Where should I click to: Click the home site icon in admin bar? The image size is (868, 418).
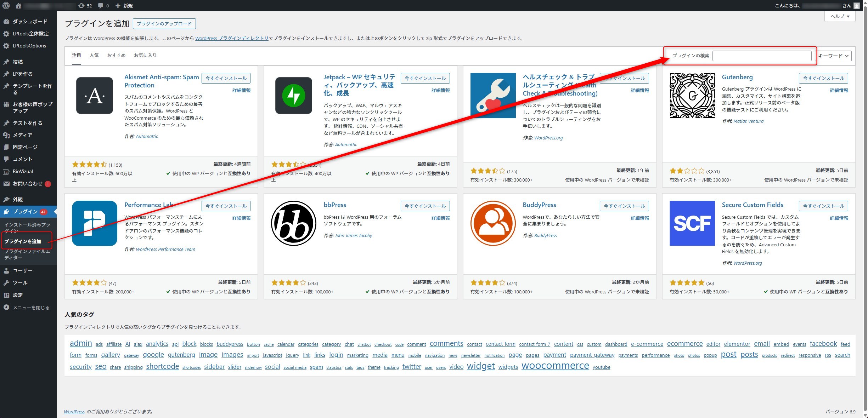[x=18, y=6]
